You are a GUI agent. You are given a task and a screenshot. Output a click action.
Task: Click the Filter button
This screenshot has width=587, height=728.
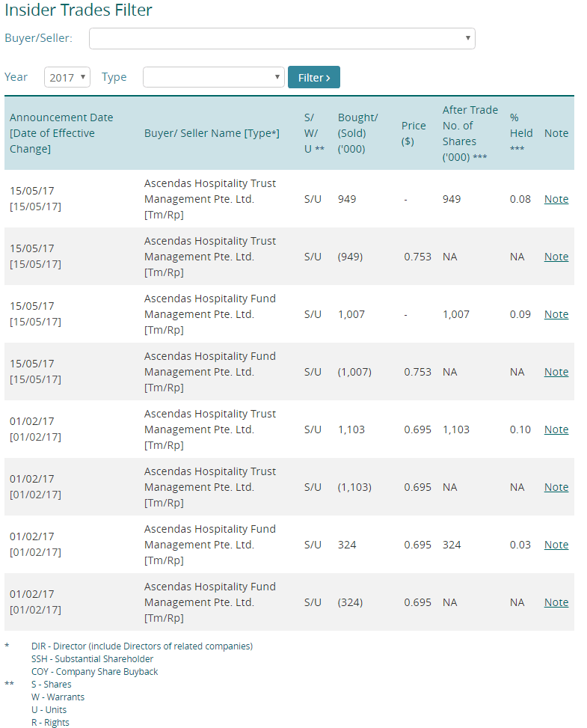coord(313,77)
